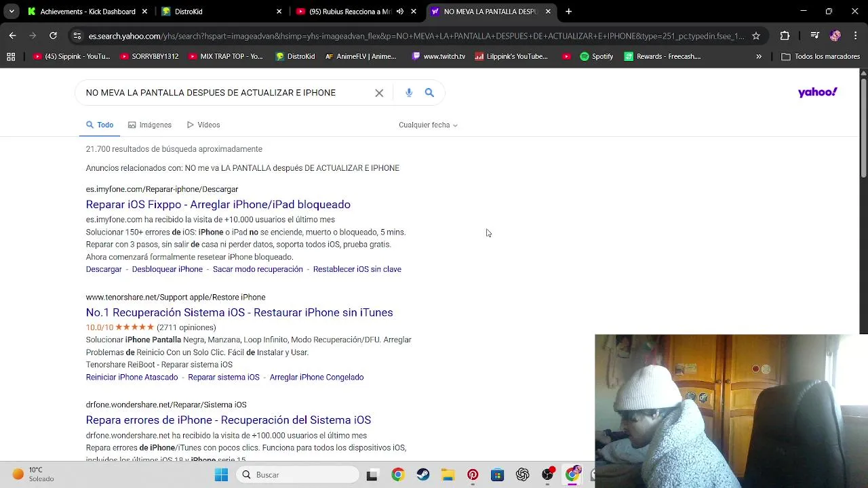Open the Lilppink's YouTube bookmark
868x488 pixels.
click(x=511, y=56)
